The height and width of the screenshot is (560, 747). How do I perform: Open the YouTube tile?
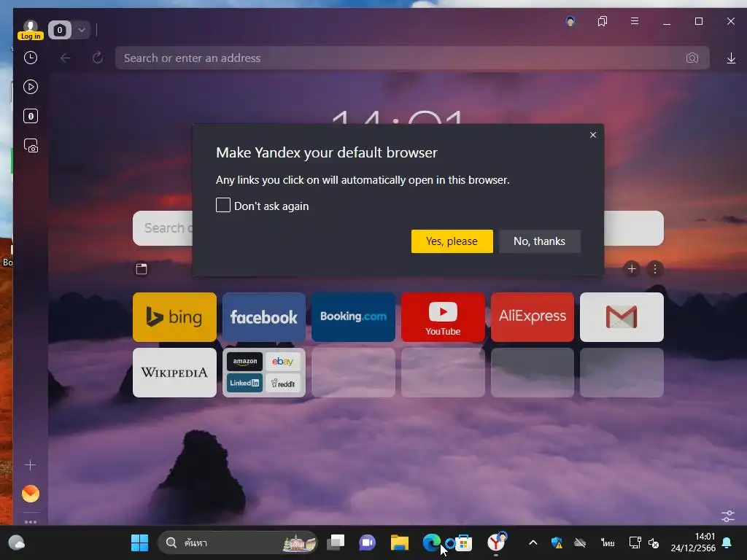[x=443, y=317]
